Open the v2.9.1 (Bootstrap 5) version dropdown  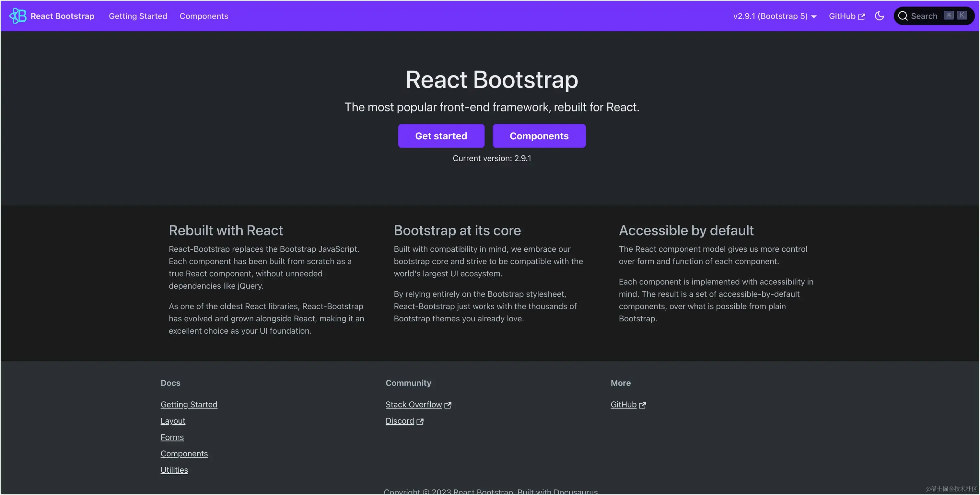tap(775, 16)
